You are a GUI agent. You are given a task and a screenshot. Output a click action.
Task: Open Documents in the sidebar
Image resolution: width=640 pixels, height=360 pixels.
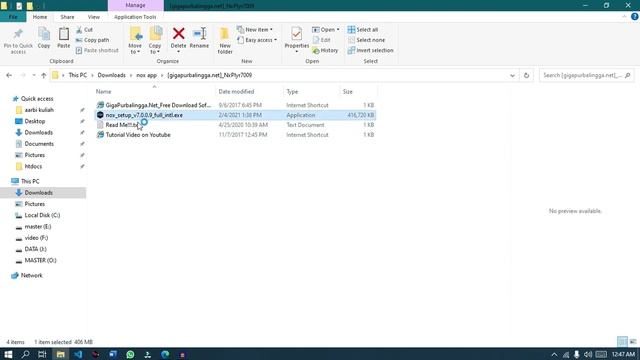39,144
